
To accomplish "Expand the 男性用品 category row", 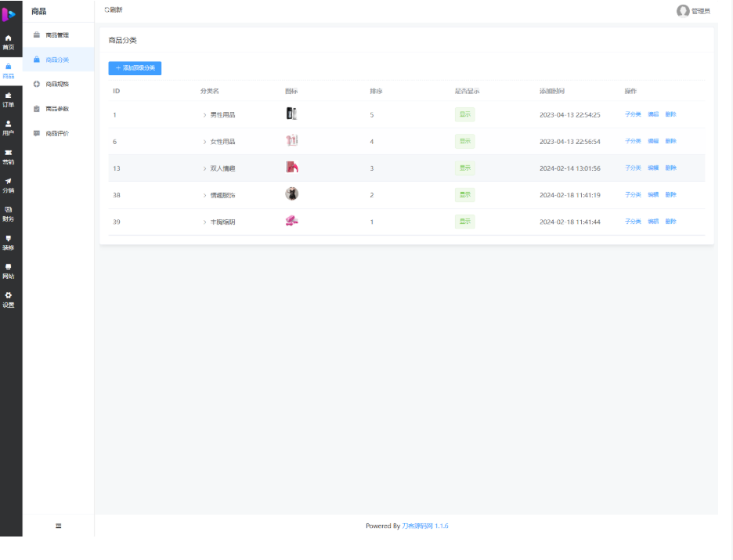I will pos(204,115).
